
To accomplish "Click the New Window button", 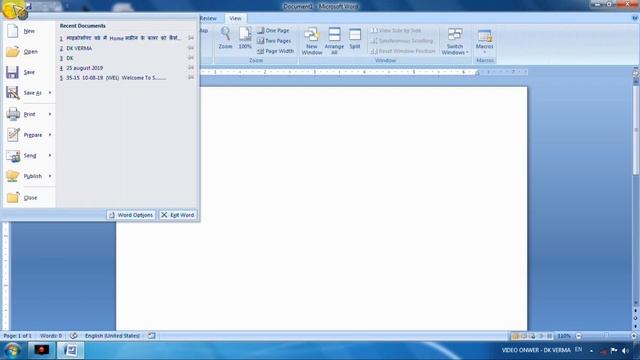I will (312, 41).
